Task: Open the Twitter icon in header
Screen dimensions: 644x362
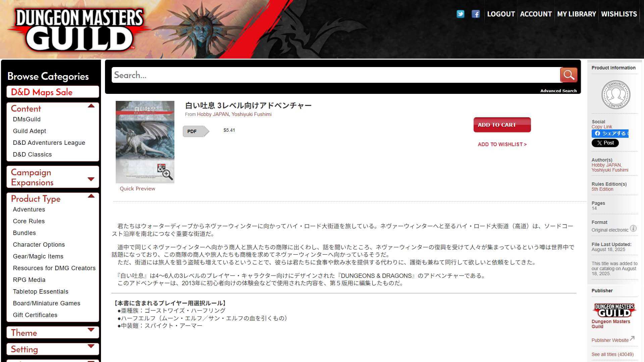Action: click(x=460, y=14)
